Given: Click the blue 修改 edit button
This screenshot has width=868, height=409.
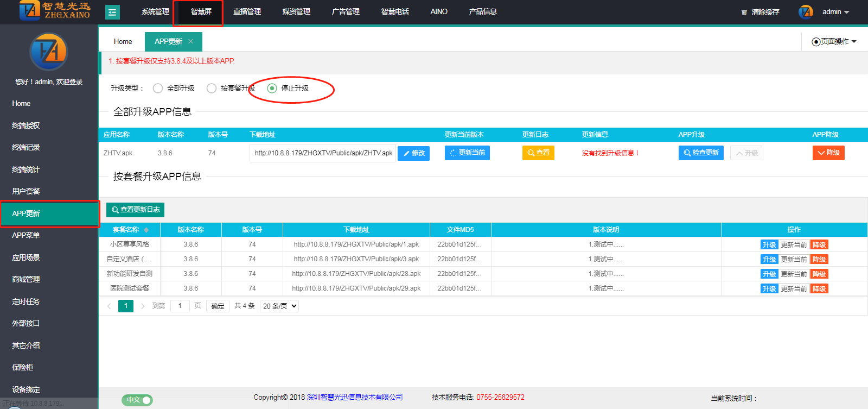Looking at the screenshot, I should coord(413,153).
